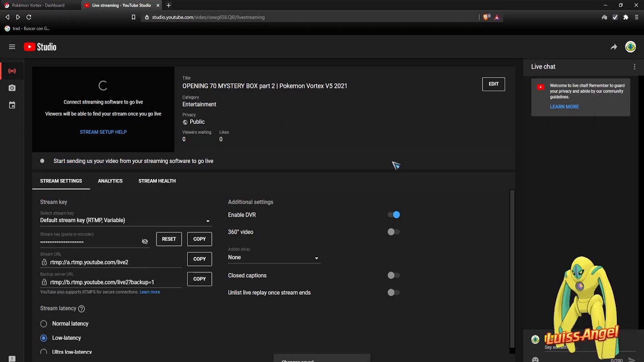
Task: Toggle Unlist live replay once stream ends
Action: [394, 293]
